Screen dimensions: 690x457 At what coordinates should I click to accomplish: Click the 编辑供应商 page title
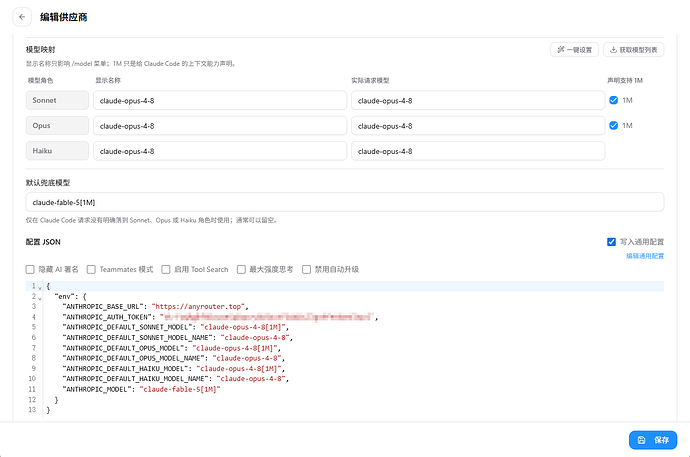(x=63, y=17)
